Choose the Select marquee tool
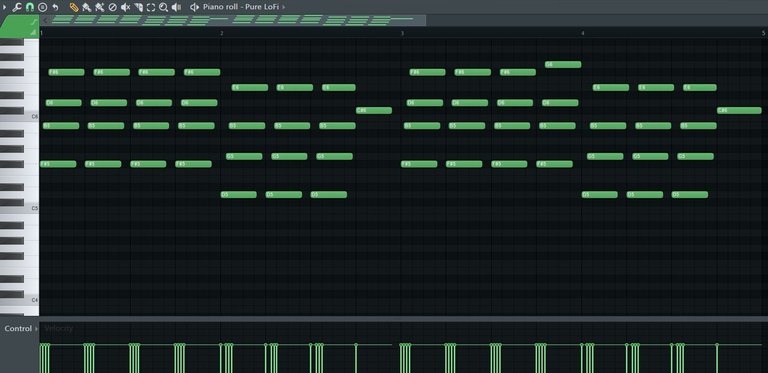 [x=151, y=7]
